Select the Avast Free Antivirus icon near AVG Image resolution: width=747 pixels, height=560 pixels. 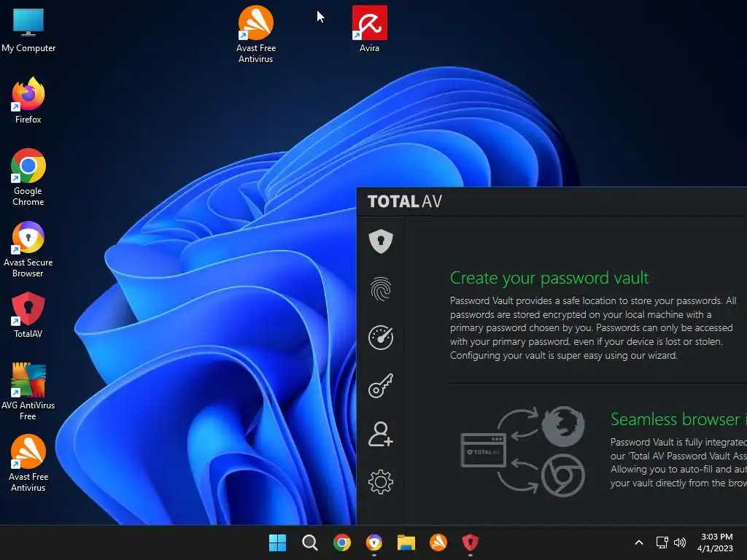28,463
